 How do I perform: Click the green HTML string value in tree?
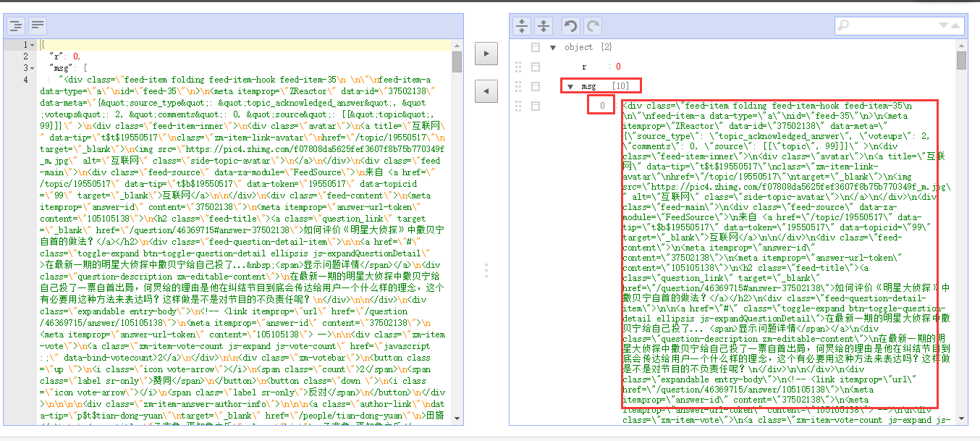coord(785,262)
